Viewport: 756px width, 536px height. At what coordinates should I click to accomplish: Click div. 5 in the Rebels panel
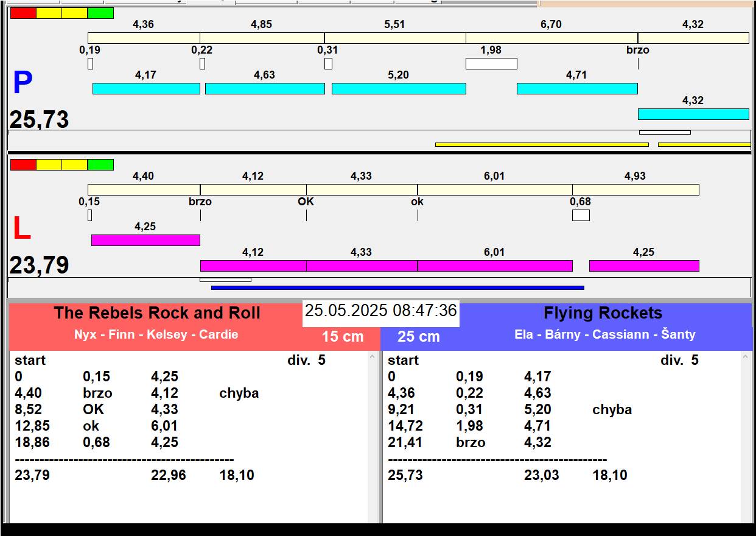pos(306,360)
